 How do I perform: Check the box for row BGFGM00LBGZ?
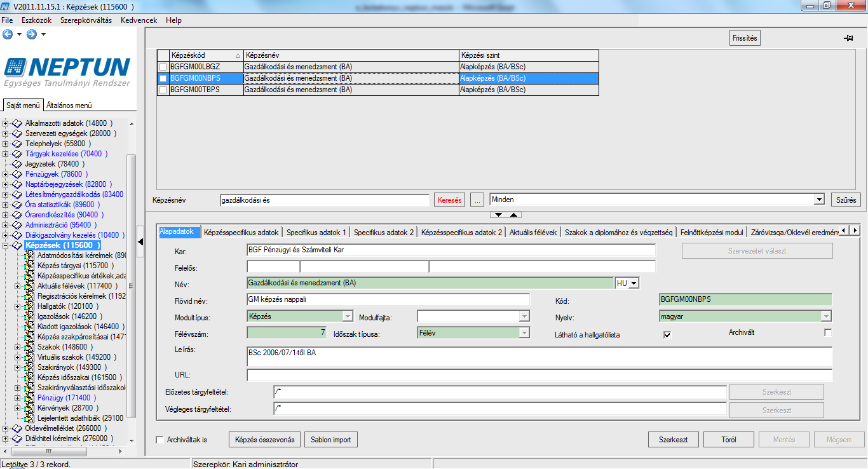point(163,67)
